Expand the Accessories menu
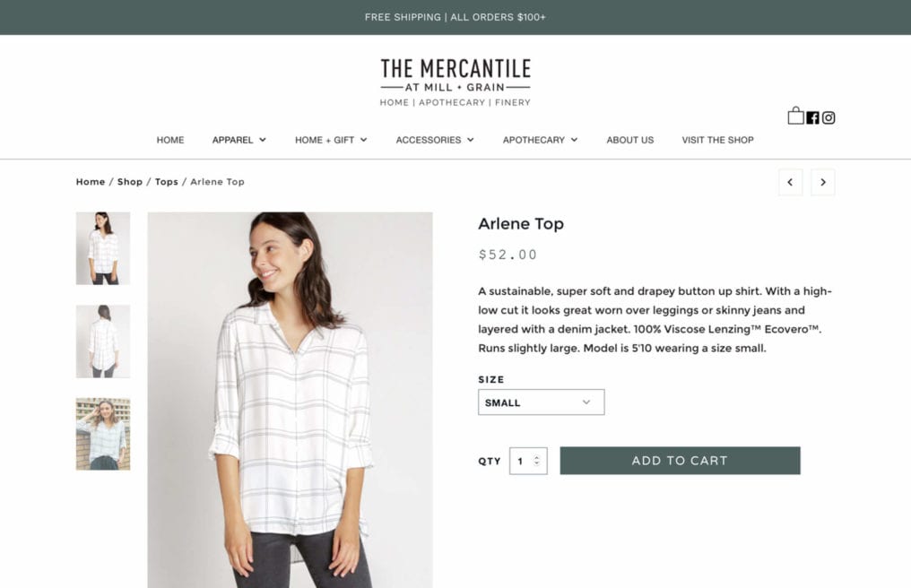The height and width of the screenshot is (588, 911). coord(435,140)
